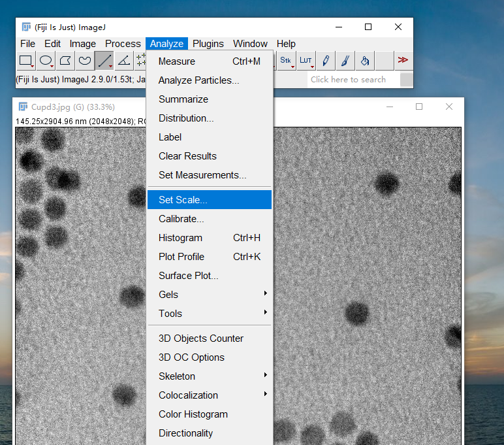Select the Rectangle selection tool

(26, 61)
